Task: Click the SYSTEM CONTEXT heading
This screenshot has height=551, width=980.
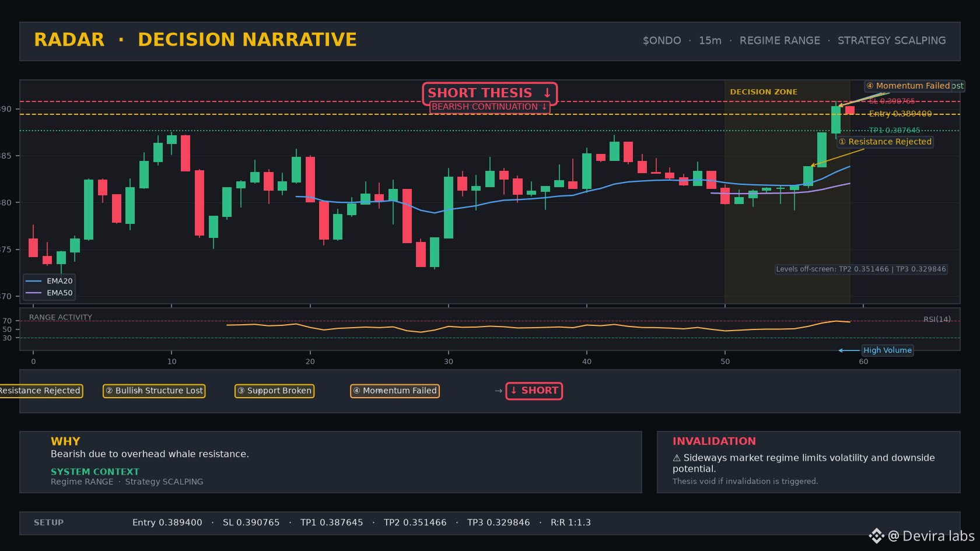Action: [x=95, y=472]
